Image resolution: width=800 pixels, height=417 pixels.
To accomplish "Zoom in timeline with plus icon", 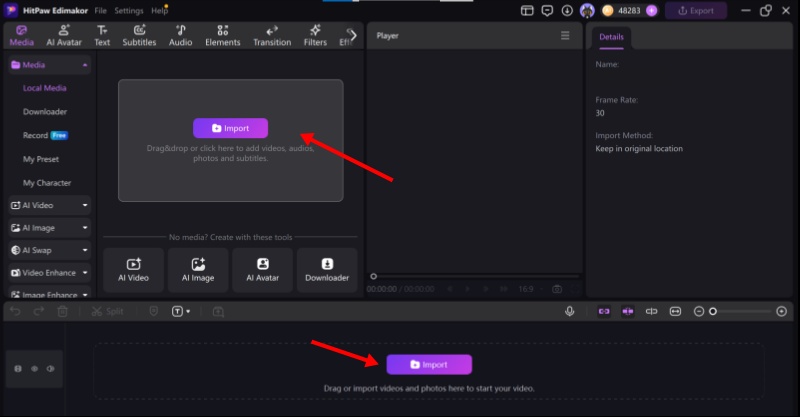I will [x=781, y=311].
